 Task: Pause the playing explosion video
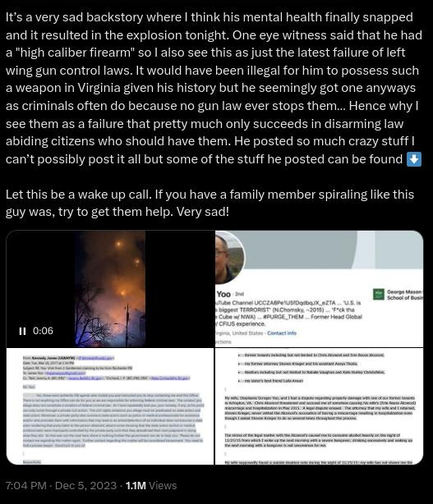click(22, 331)
